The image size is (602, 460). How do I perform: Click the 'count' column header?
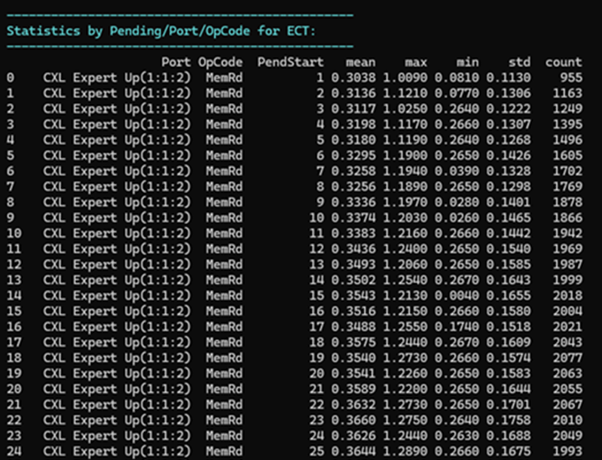click(x=563, y=62)
